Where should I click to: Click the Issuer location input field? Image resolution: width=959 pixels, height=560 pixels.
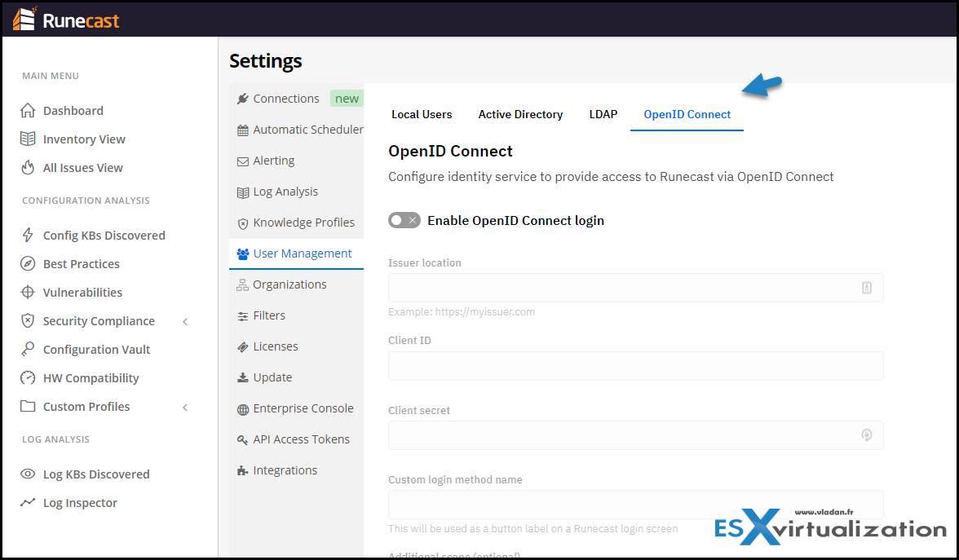coord(635,287)
